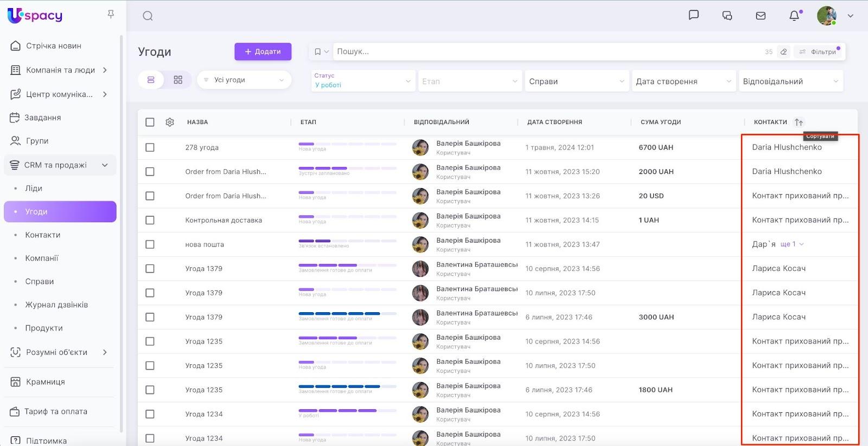Click the search magnifier icon in top bar
The image size is (868, 446).
[148, 16]
